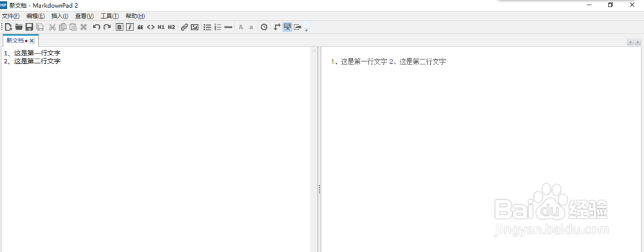Close the 新文档 tab

(x=32, y=41)
